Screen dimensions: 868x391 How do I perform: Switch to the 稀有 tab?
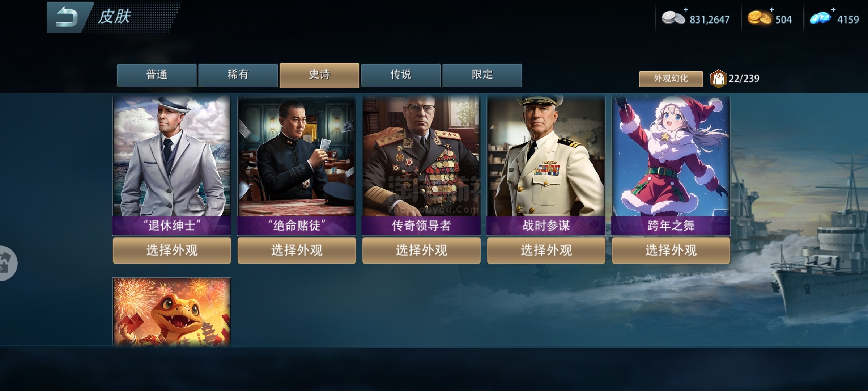click(238, 75)
